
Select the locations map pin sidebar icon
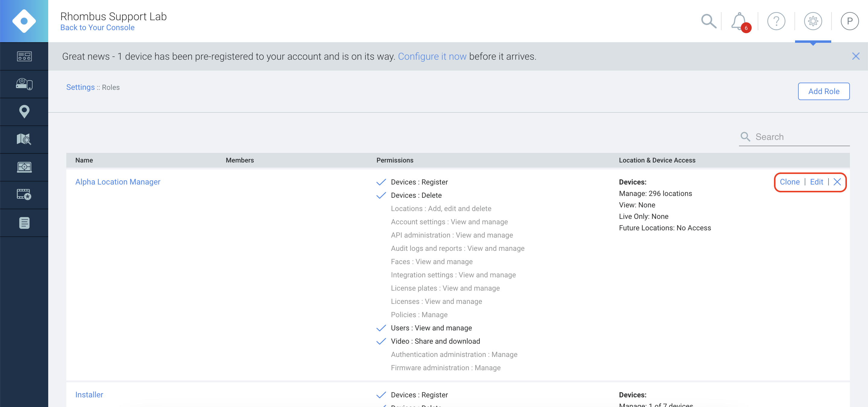(24, 112)
